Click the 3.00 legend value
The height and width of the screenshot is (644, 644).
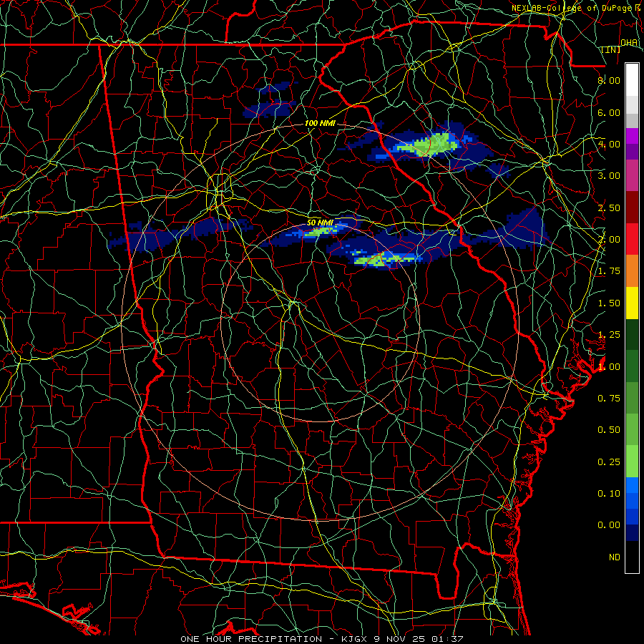pos(609,176)
